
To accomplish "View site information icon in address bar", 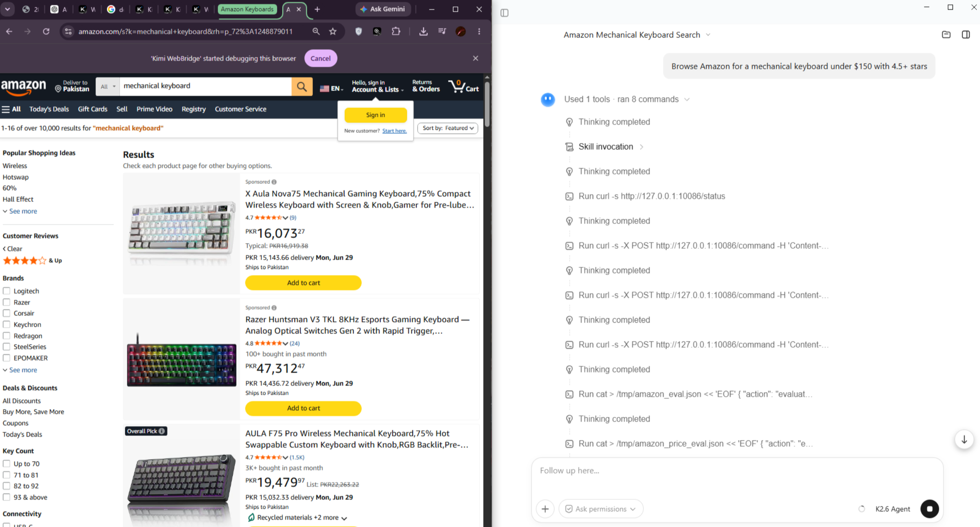I will 69,32.
